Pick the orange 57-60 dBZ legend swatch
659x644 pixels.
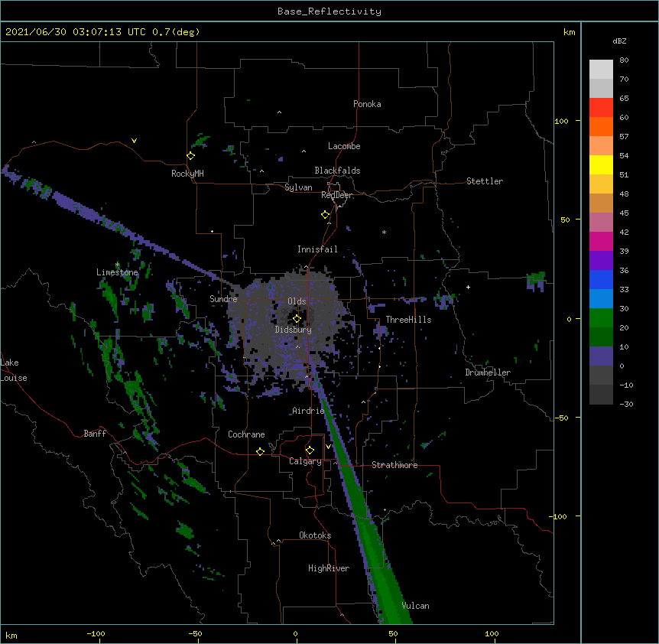(x=601, y=126)
